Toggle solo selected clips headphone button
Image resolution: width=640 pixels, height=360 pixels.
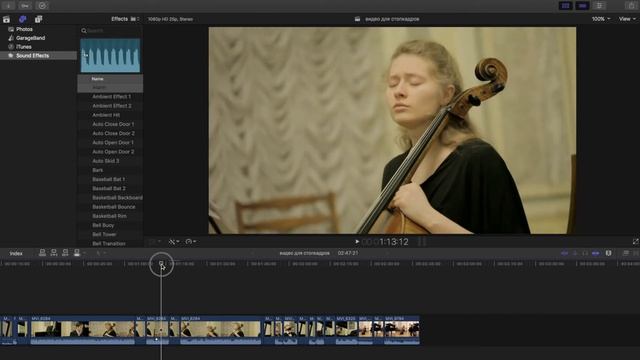coord(585,253)
